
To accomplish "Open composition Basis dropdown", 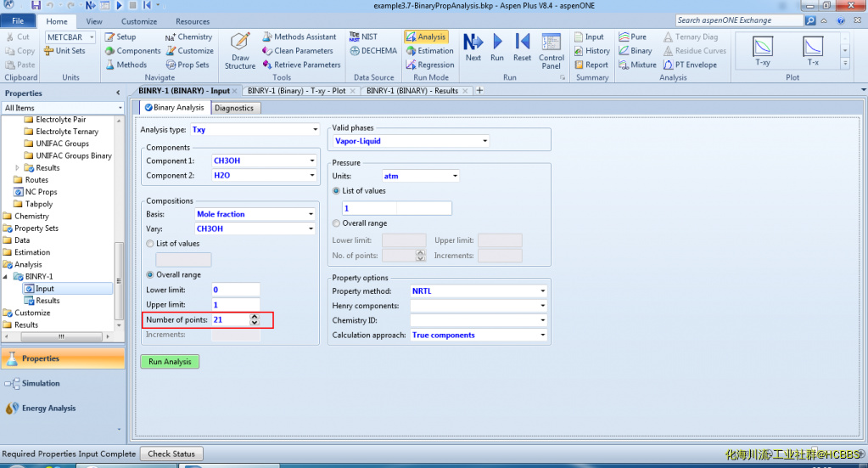I will [255, 214].
